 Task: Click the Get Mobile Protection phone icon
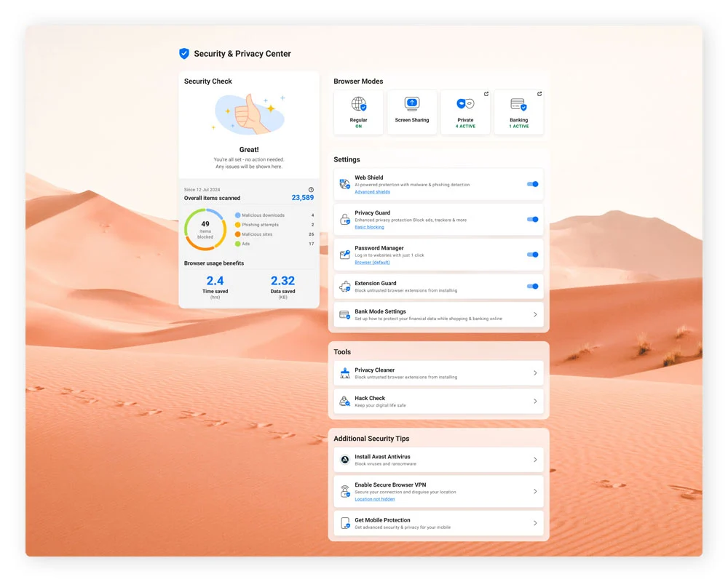point(345,523)
